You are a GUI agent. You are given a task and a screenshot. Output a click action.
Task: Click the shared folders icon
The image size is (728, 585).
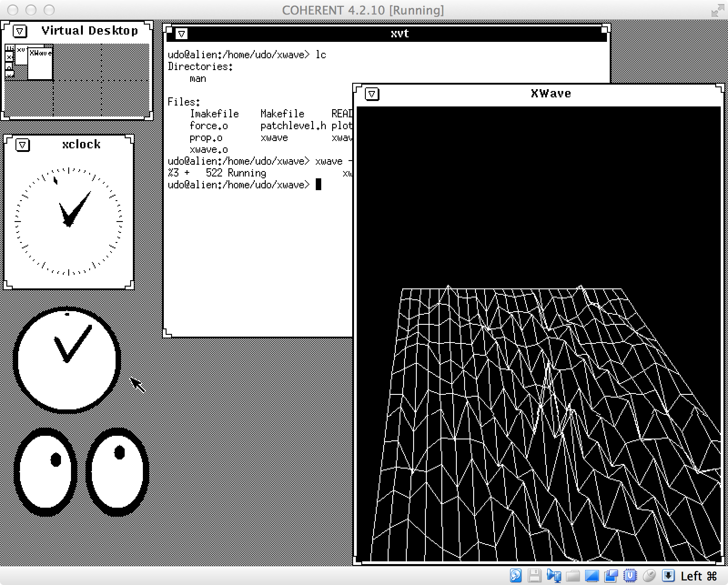(x=573, y=575)
